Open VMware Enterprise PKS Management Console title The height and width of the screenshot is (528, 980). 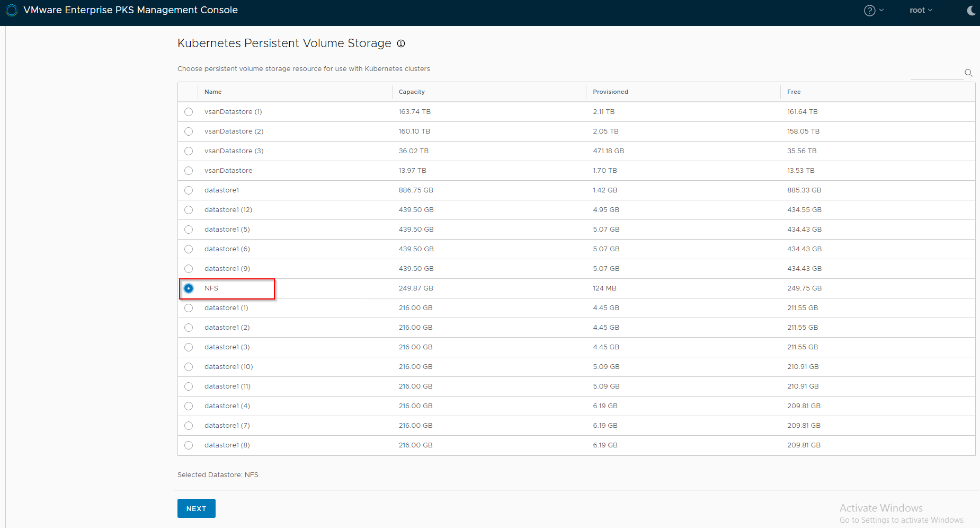click(131, 10)
